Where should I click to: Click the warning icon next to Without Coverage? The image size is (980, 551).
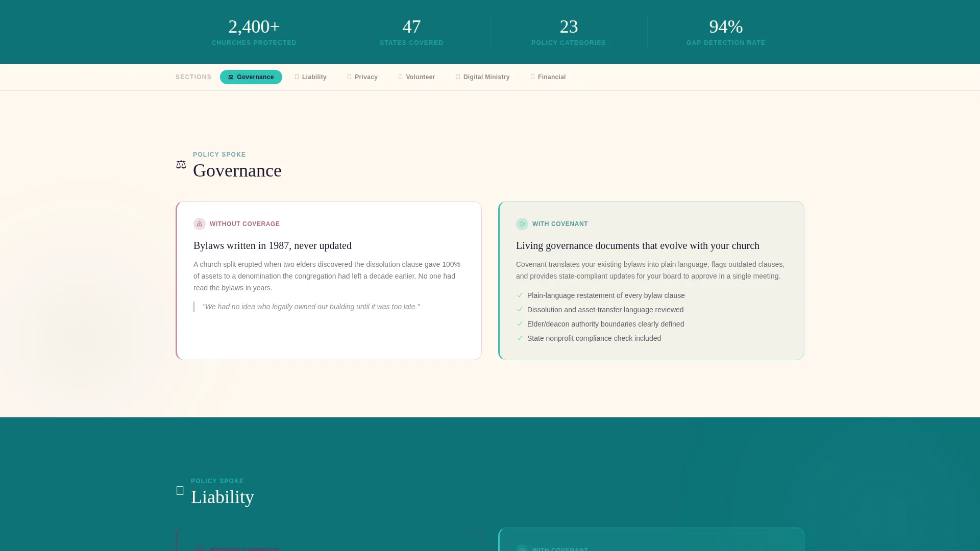200,224
